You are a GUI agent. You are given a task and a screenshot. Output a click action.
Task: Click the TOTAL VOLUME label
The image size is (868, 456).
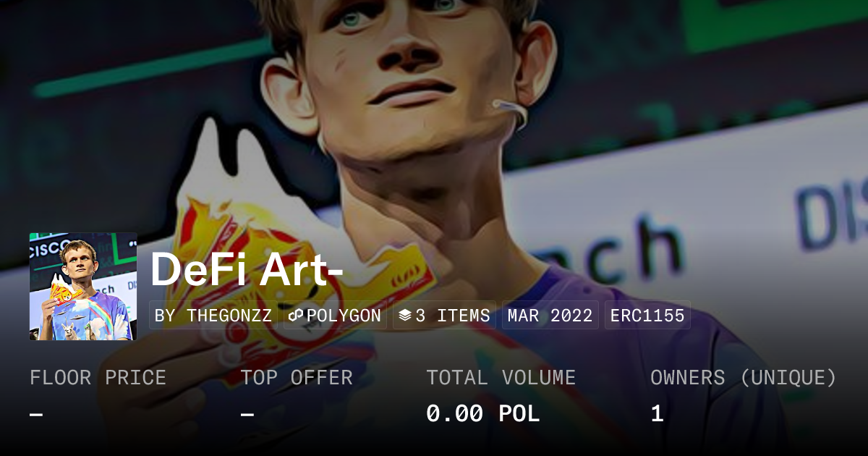[501, 377]
